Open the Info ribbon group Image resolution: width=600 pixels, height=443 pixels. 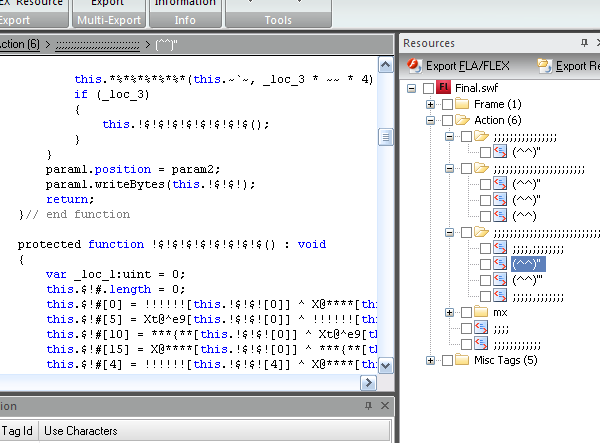tap(185, 20)
